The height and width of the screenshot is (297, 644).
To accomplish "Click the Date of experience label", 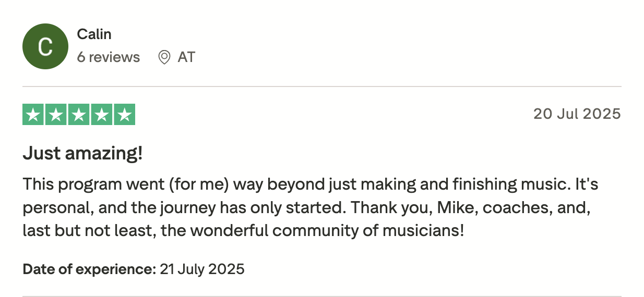I will [x=89, y=269].
